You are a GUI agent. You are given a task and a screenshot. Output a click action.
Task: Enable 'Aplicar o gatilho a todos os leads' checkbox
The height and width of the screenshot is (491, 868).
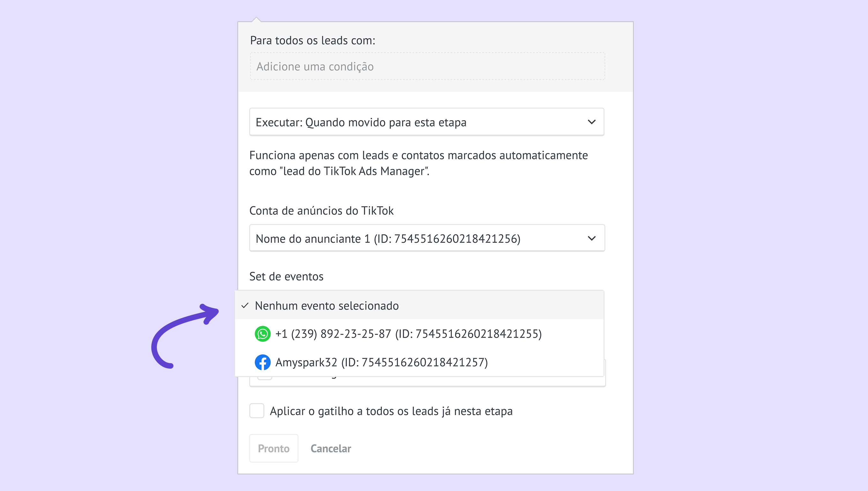[257, 411]
